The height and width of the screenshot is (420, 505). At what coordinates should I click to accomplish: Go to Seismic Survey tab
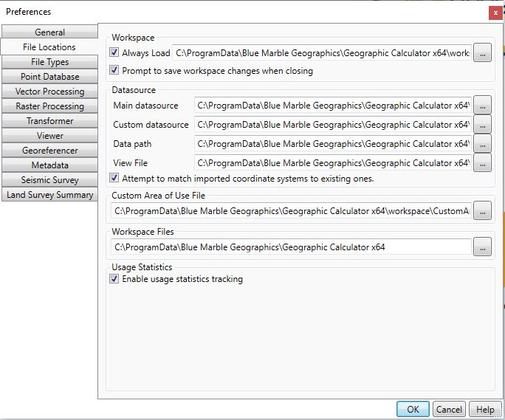pos(49,180)
